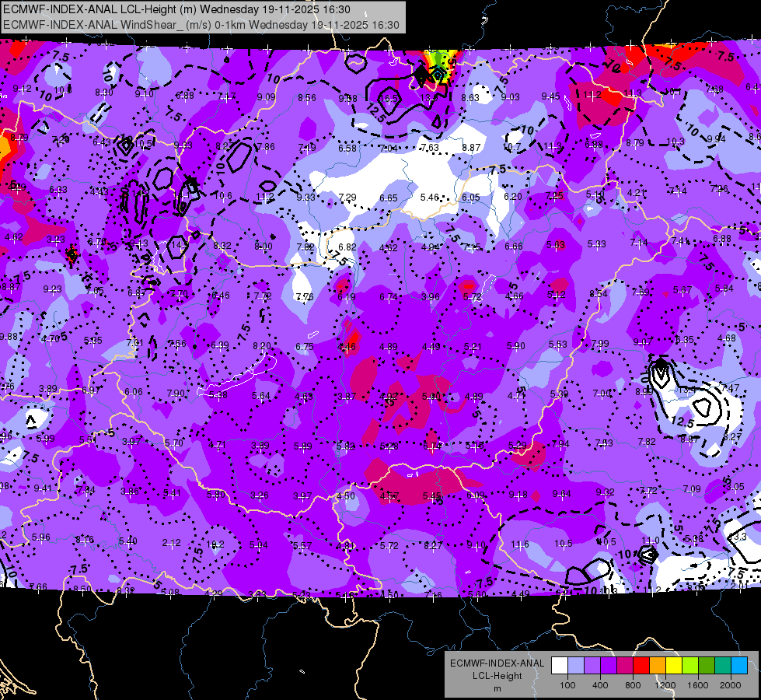Click the legend tick label 1200
Screen dimensions: 761x700
(x=665, y=685)
